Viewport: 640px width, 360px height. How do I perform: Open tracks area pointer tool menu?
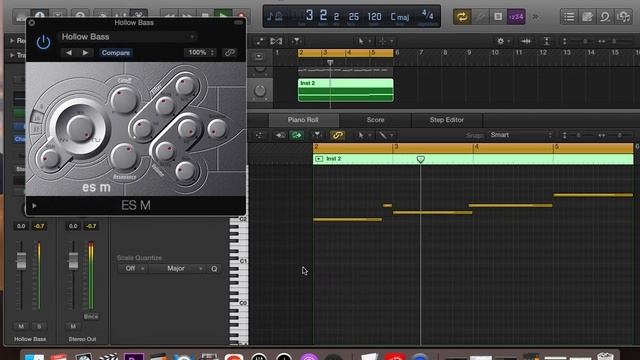pos(363,41)
